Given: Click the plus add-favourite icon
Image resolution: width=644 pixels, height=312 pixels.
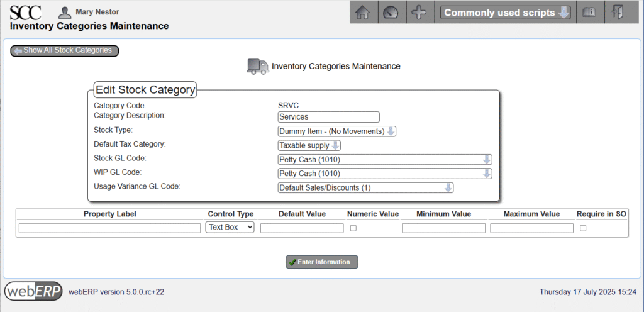Looking at the screenshot, I should tap(419, 13).
